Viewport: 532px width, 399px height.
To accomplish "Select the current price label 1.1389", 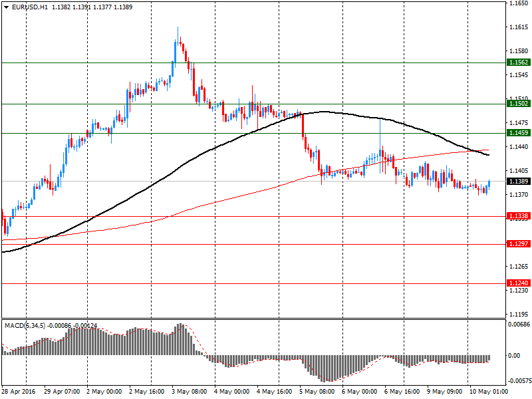I will pyautogui.click(x=519, y=181).
